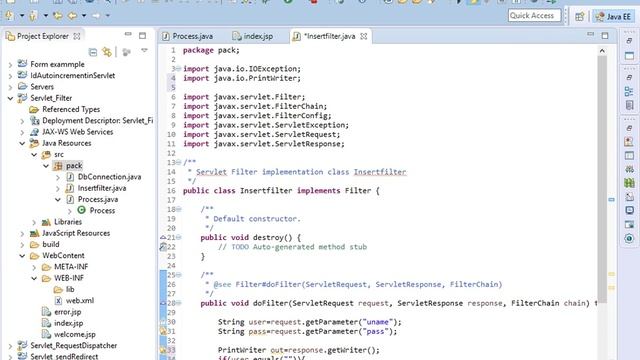Click the editor scroll up arrow
Image resolution: width=640 pixels, height=360 pixels.
pyautogui.click(x=602, y=51)
